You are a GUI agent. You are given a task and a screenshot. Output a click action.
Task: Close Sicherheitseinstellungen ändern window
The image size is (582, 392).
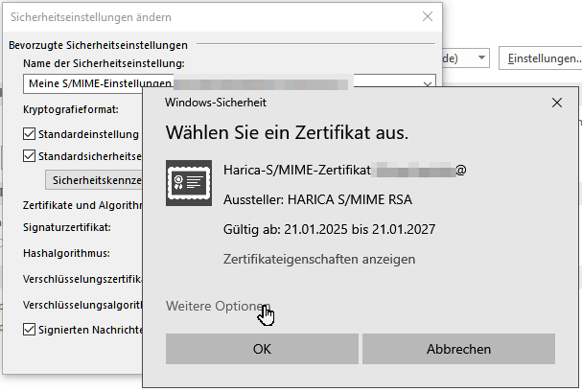click(x=428, y=16)
